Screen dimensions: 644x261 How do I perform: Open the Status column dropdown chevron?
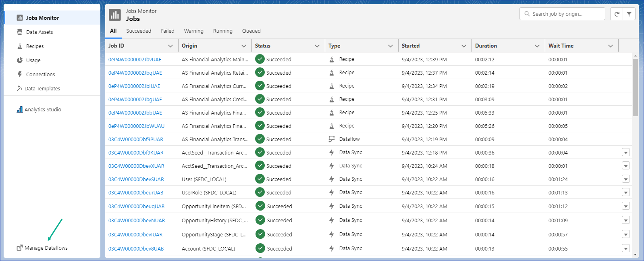tap(317, 46)
